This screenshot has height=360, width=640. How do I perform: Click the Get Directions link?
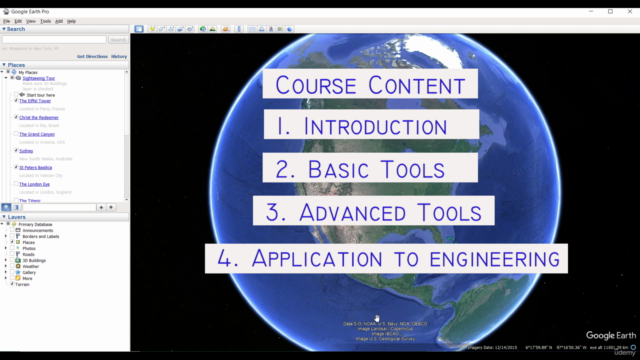point(92,56)
